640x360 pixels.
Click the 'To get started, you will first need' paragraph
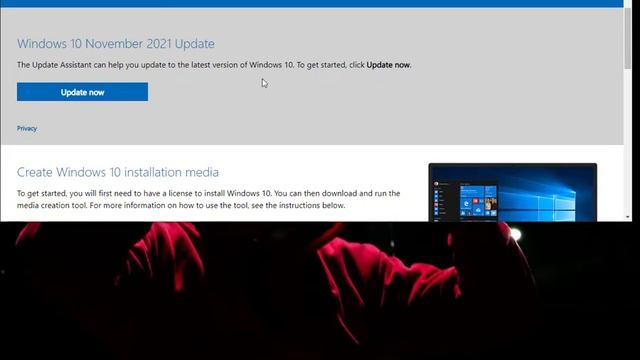click(x=208, y=199)
